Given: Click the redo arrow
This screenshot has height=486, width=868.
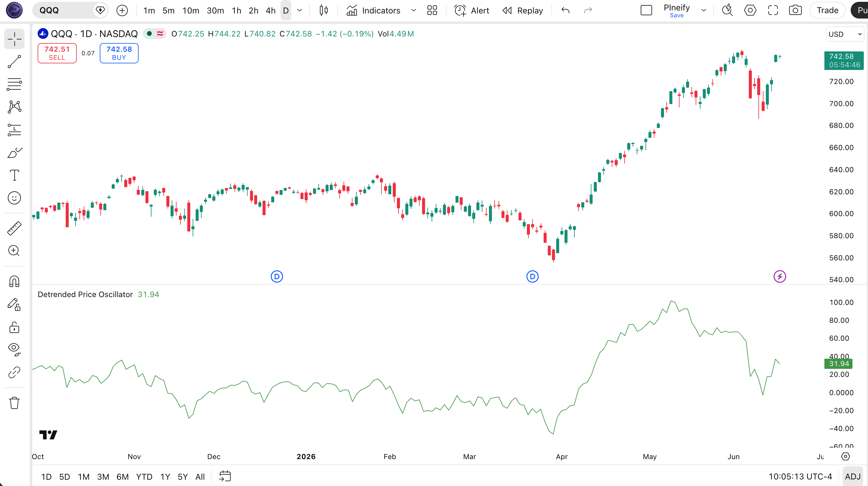Looking at the screenshot, I should (588, 10).
